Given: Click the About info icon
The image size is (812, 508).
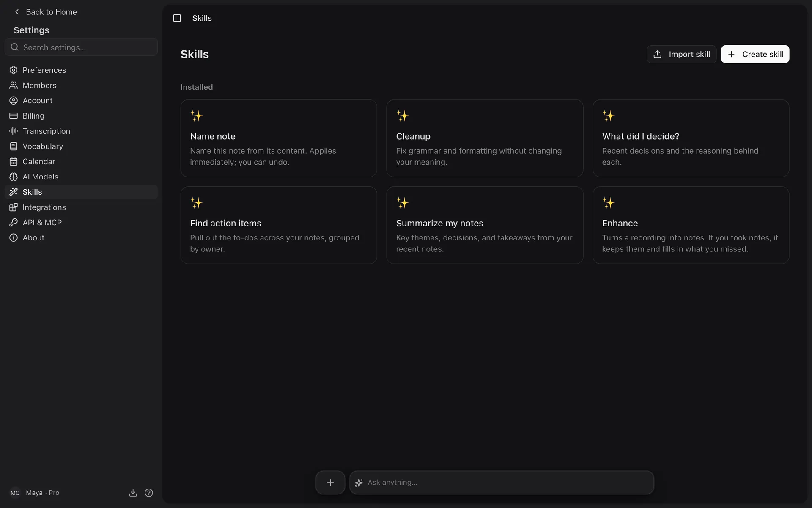Looking at the screenshot, I should (14, 237).
